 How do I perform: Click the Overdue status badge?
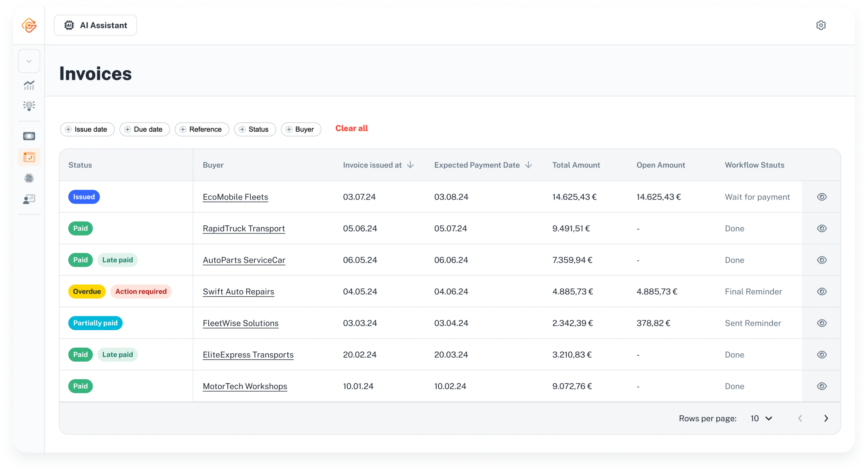coord(87,292)
